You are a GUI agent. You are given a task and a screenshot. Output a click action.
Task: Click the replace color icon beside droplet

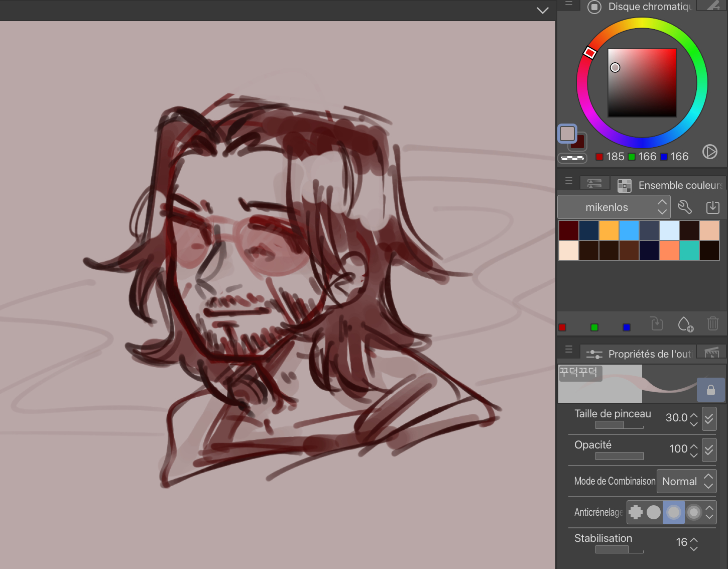[657, 323]
